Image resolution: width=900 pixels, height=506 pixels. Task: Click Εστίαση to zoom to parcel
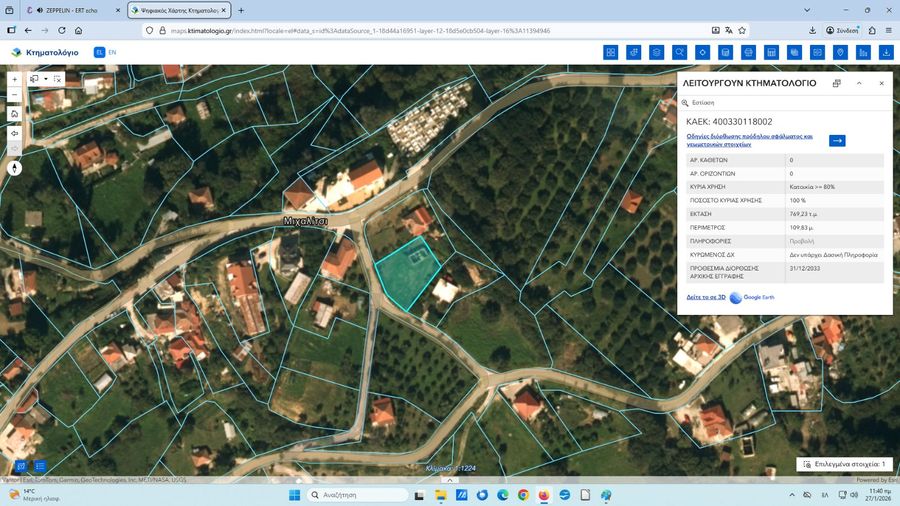click(x=702, y=102)
